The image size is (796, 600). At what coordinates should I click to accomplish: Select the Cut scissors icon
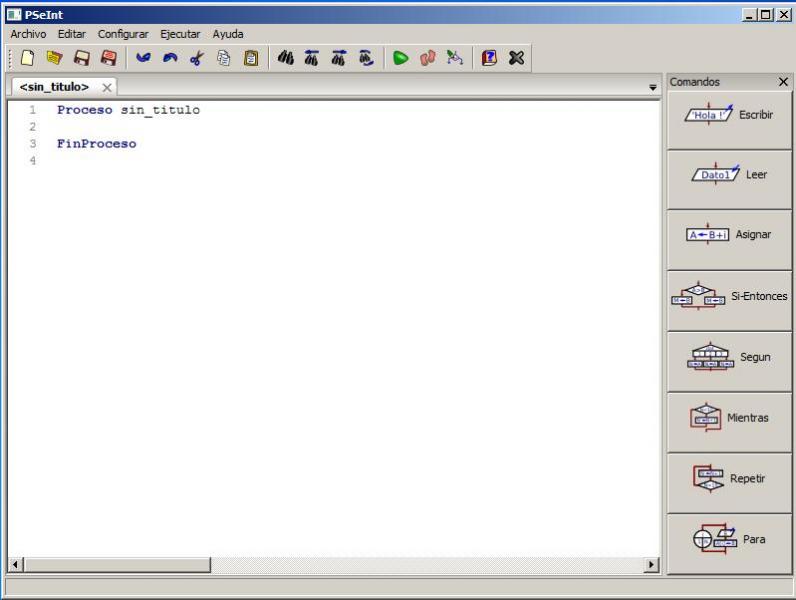pos(197,58)
